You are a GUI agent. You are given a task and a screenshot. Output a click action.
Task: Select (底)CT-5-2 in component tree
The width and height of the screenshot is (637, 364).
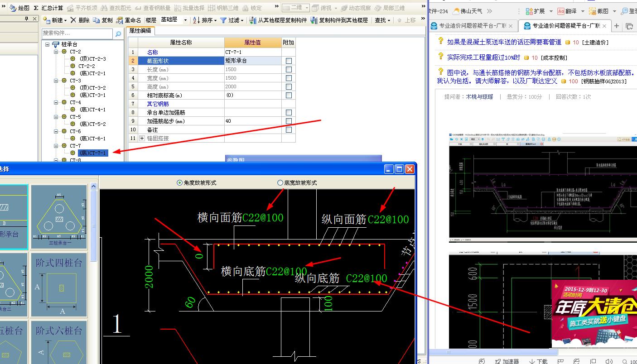pyautogui.click(x=92, y=124)
